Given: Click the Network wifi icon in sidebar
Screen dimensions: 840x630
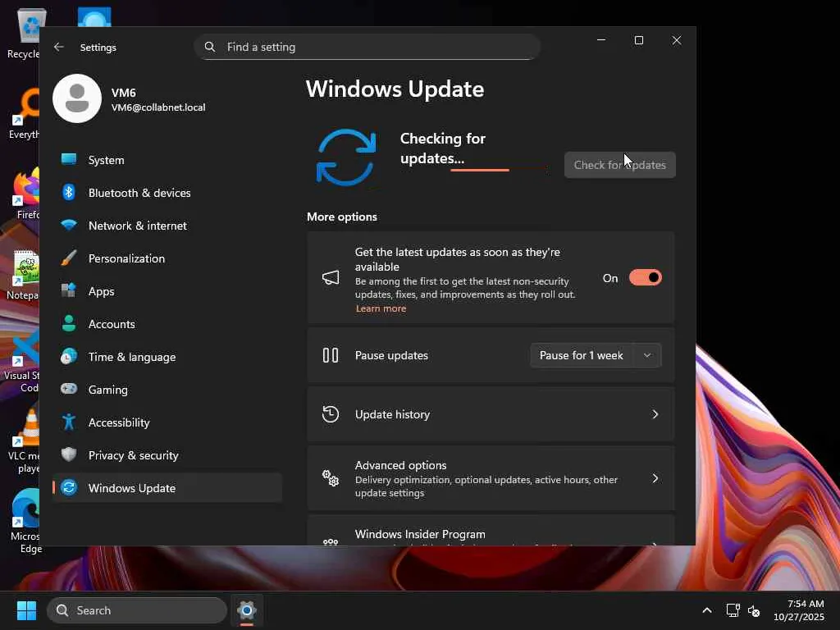Looking at the screenshot, I should 69,225.
